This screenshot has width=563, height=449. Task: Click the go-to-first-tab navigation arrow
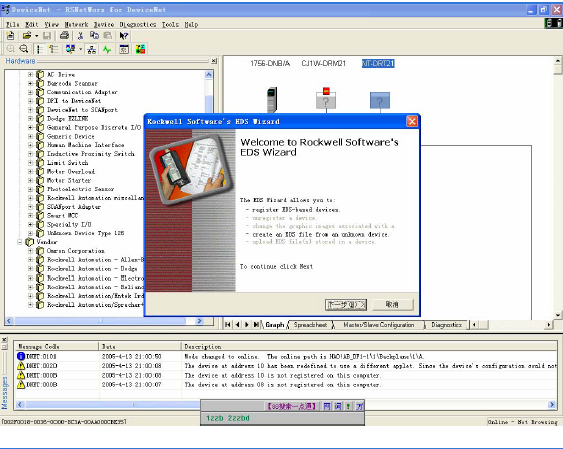[228, 325]
